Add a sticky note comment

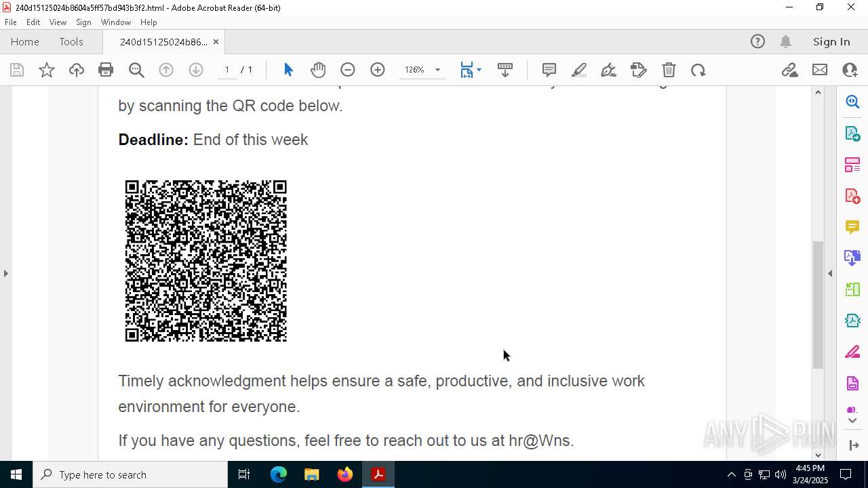[549, 70]
